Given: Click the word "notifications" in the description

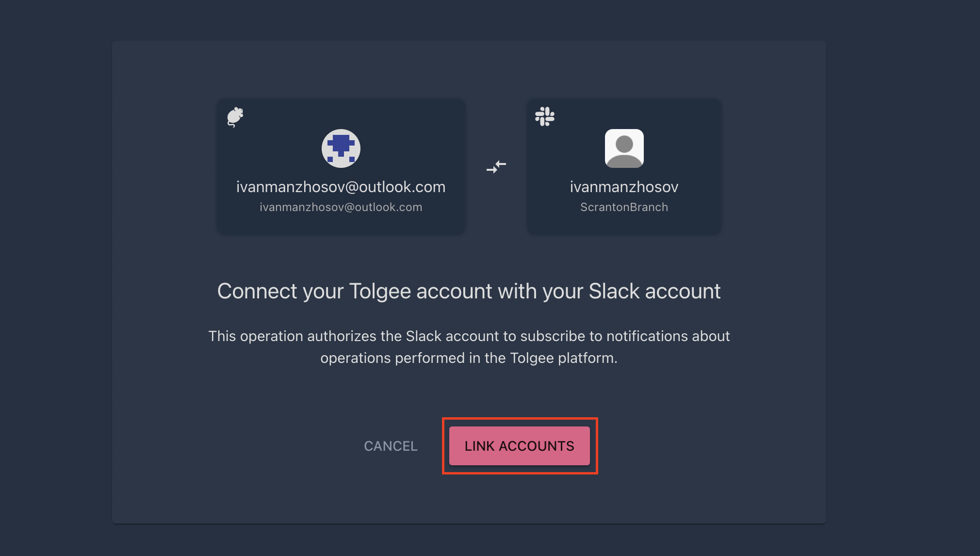Looking at the screenshot, I should click(x=647, y=336).
